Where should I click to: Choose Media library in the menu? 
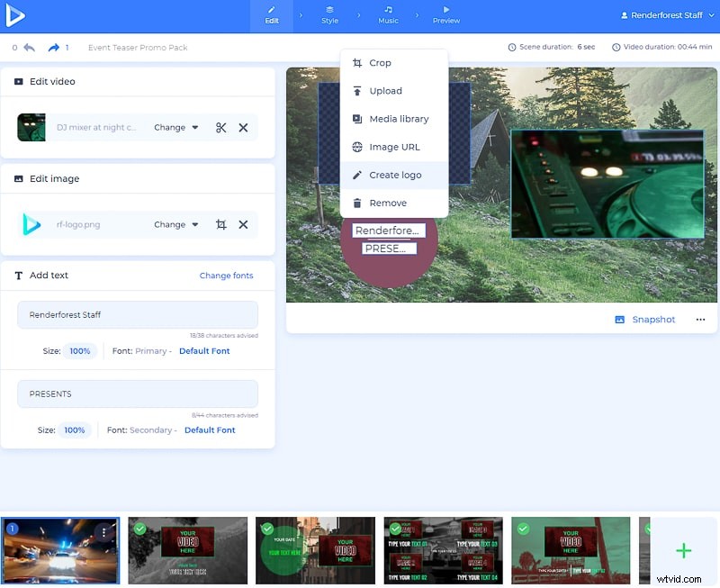click(x=398, y=119)
